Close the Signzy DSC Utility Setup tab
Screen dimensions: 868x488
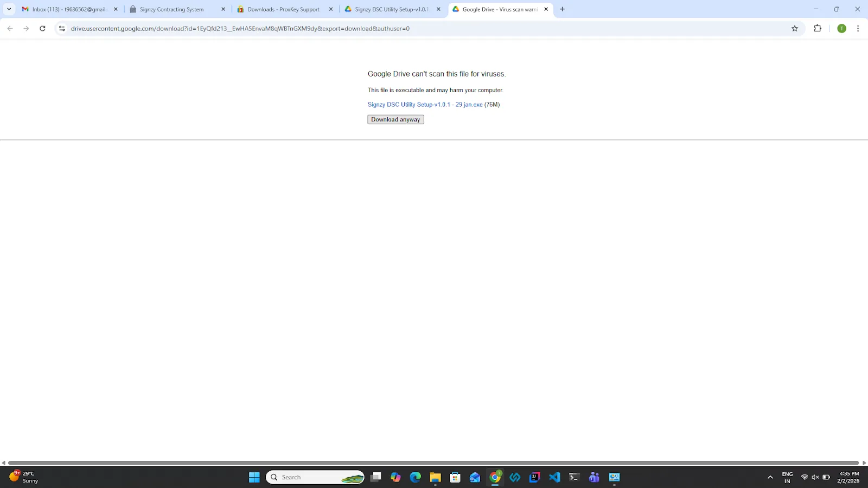tap(438, 9)
